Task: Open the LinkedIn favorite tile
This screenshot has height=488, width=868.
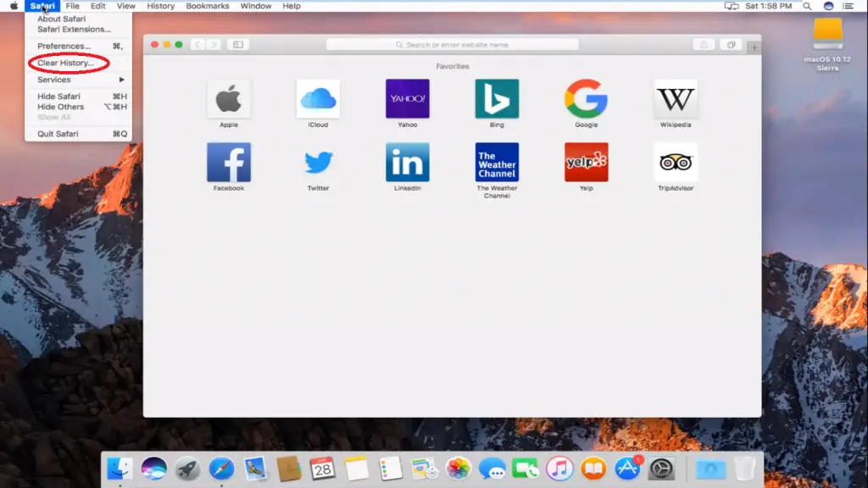Action: point(408,162)
